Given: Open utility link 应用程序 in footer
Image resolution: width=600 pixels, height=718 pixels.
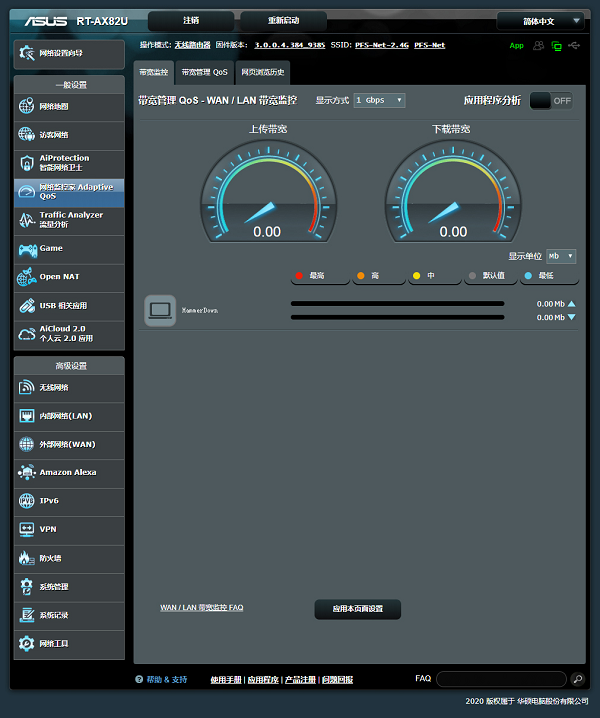Looking at the screenshot, I should 263,680.
